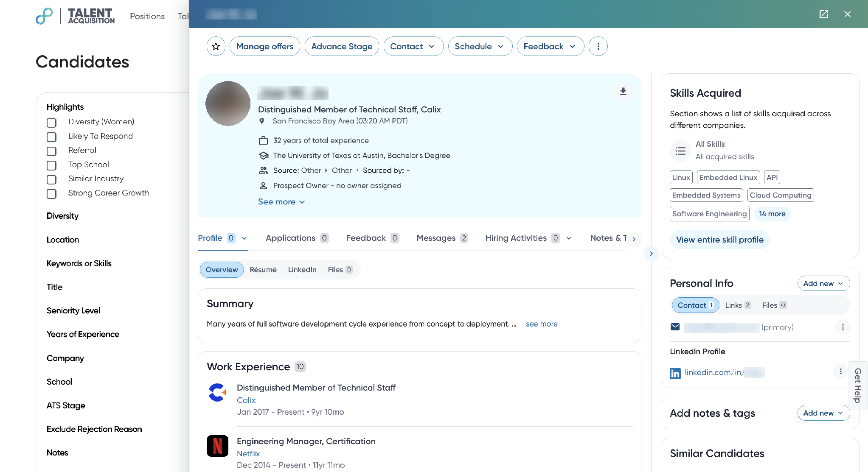Click Manage offers button
The width and height of the screenshot is (868, 472).
pos(264,46)
